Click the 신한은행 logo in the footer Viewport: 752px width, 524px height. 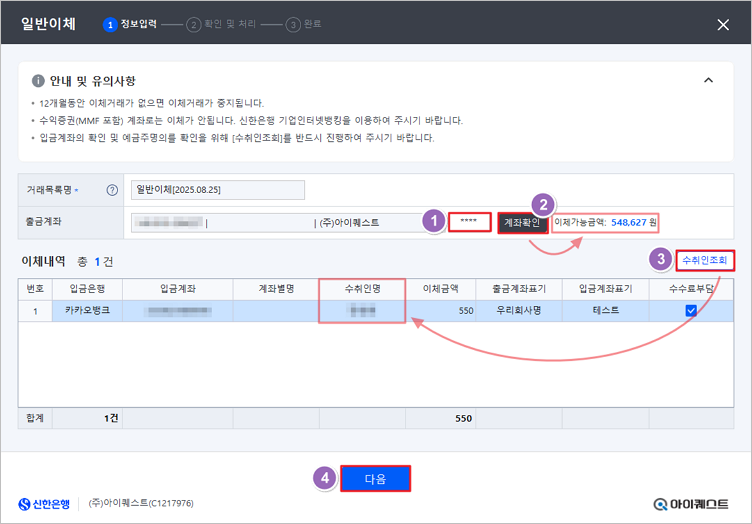pyautogui.click(x=44, y=503)
